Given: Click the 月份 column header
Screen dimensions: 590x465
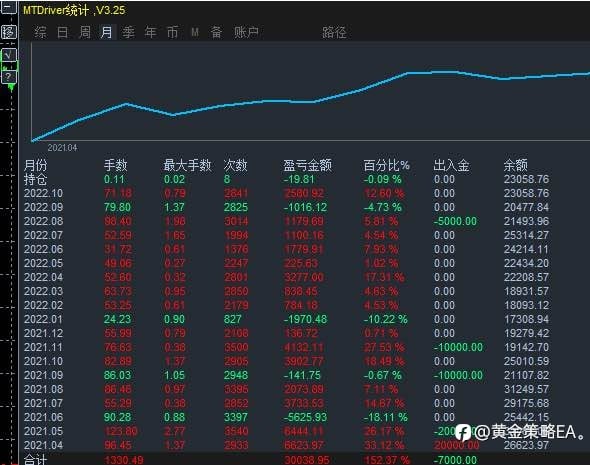Looking at the screenshot, I should click(36, 165).
